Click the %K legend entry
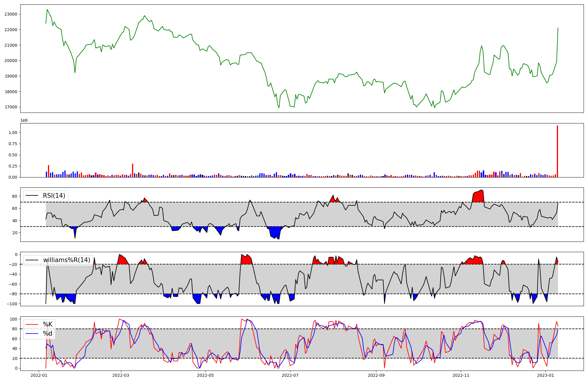The image size is (588, 382). [48, 324]
